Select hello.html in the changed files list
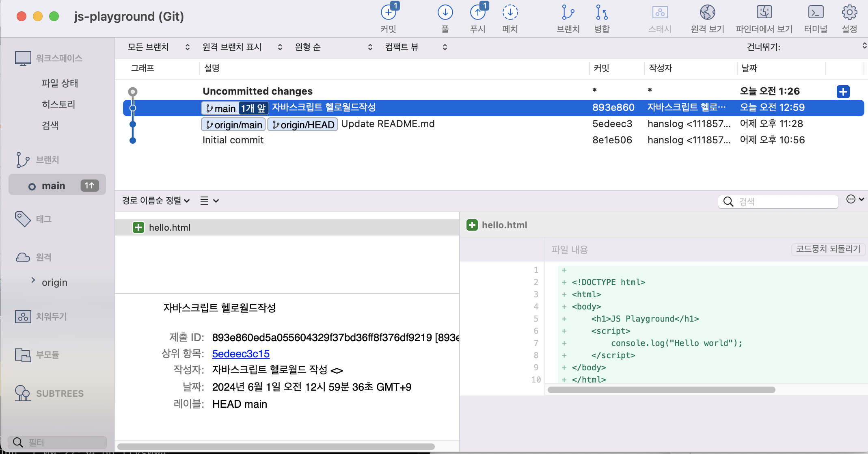The height and width of the screenshot is (454, 868). pyautogui.click(x=287, y=227)
